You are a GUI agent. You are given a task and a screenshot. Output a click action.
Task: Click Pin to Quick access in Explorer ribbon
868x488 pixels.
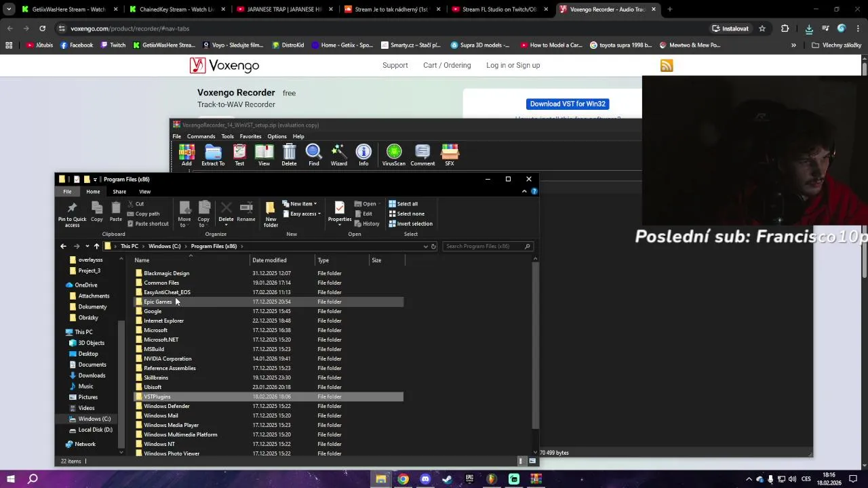coord(72,213)
